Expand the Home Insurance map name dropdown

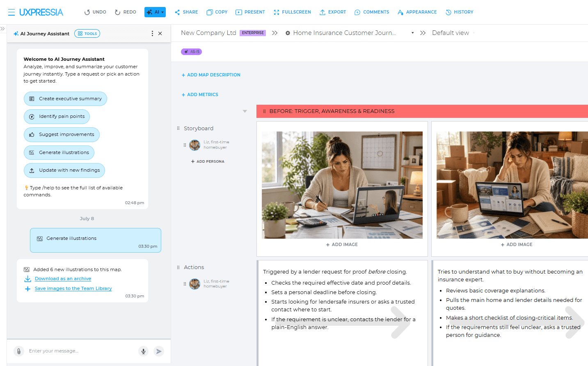412,33
